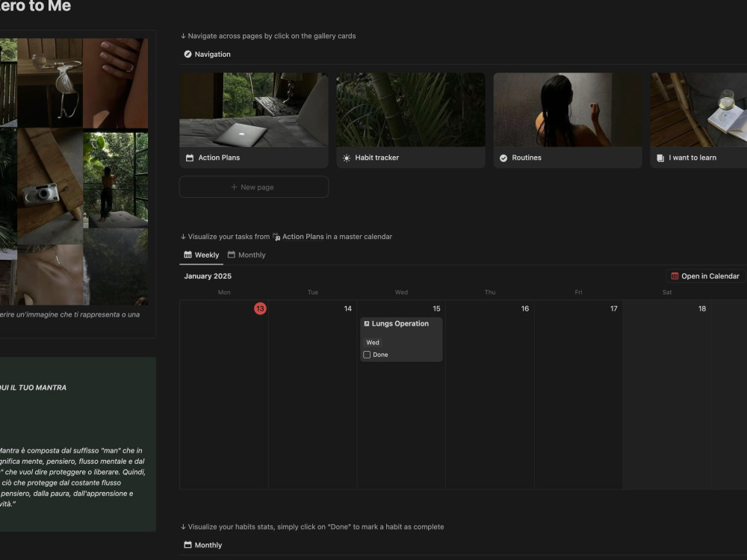747x560 pixels.
Task: Click the I want to learn book thumbnail
Action: pyautogui.click(x=698, y=110)
